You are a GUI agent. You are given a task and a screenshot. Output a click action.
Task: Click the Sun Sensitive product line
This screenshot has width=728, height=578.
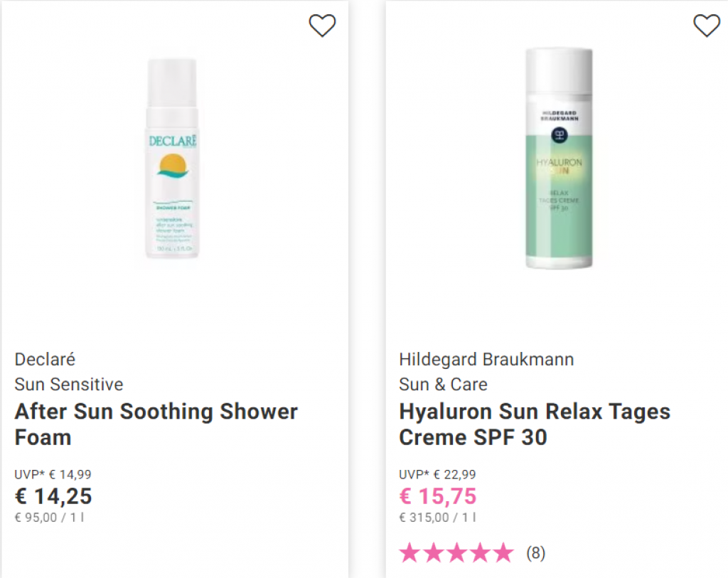pos(69,385)
